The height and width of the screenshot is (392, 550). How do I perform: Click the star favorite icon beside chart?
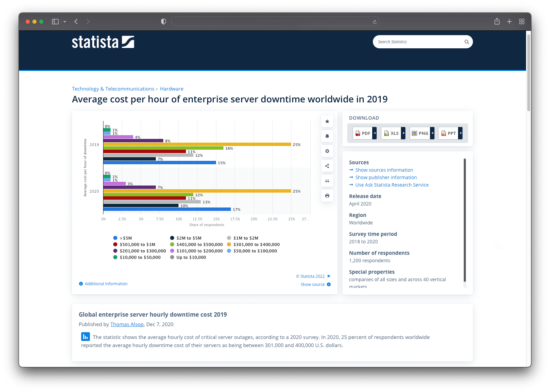(327, 121)
